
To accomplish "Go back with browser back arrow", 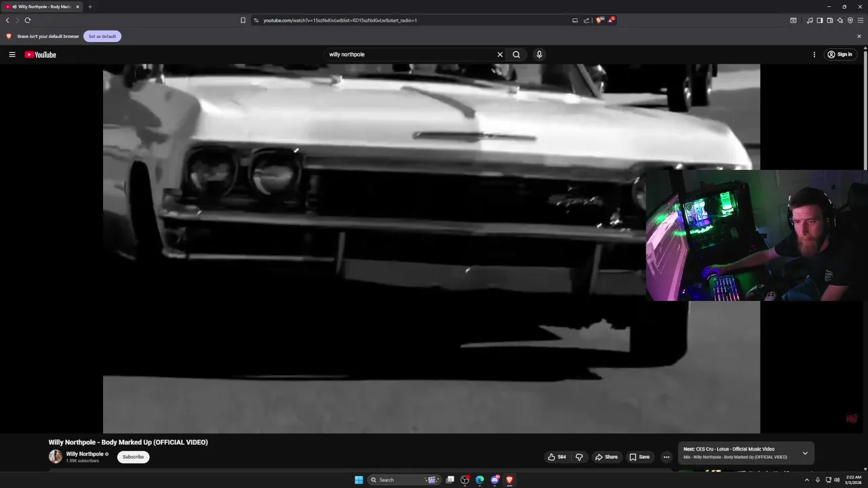I will click(x=7, y=20).
